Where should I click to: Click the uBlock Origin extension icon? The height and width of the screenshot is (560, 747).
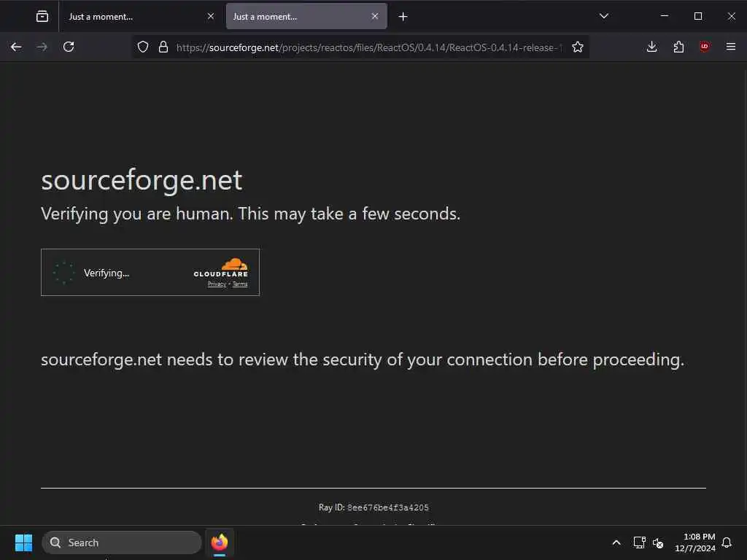coord(705,47)
